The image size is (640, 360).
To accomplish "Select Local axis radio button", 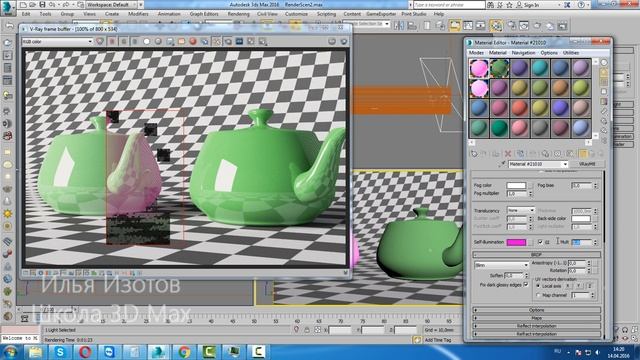I will (x=538, y=286).
